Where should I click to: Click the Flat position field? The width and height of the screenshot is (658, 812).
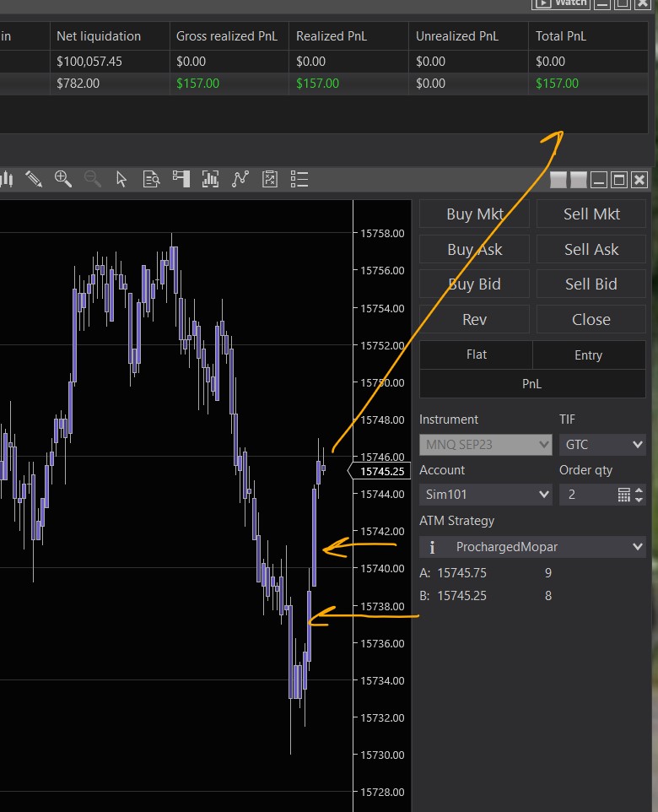(476, 355)
